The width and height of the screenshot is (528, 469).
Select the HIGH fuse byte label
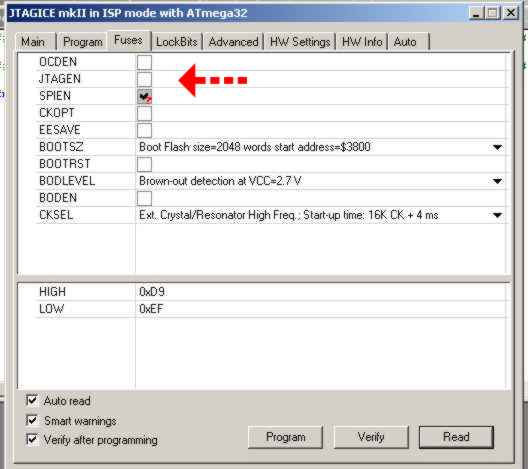coord(52,292)
